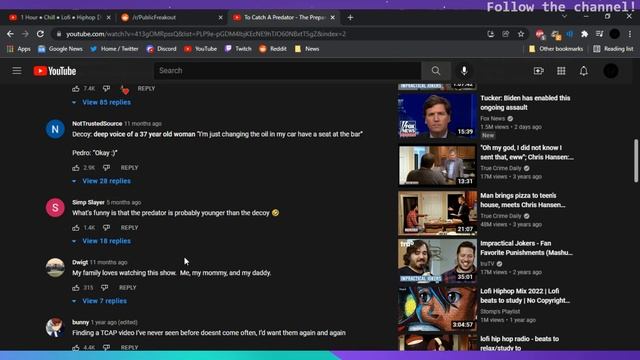The height and width of the screenshot is (360, 640).
Task: Open Simp Slayer's profile avatar
Action: click(55, 208)
